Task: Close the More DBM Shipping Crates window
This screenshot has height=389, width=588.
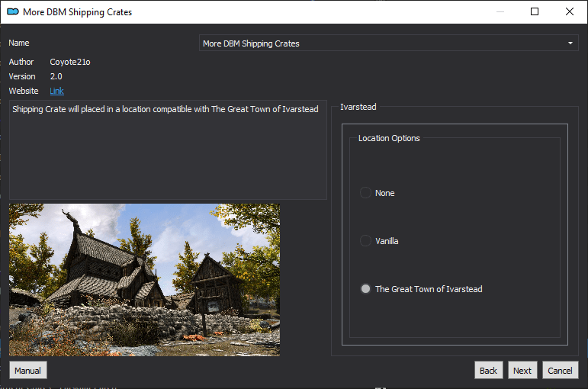Action: tap(569, 11)
